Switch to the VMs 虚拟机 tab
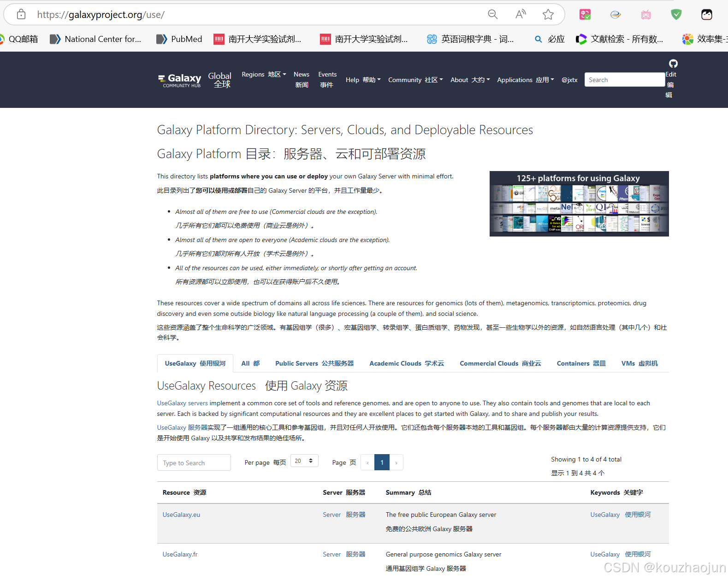 coord(639,363)
